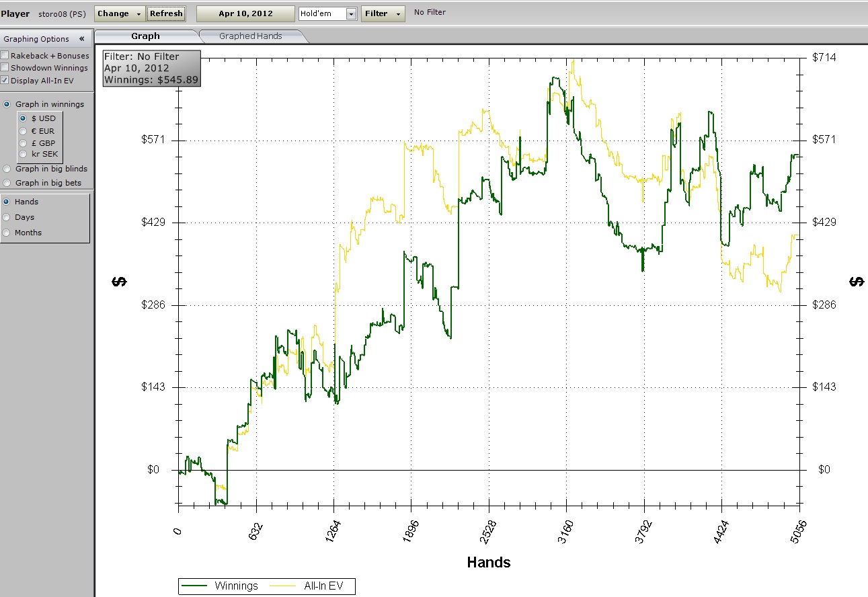This screenshot has height=597, width=868.
Task: Click the Refresh button
Action: click(x=165, y=13)
